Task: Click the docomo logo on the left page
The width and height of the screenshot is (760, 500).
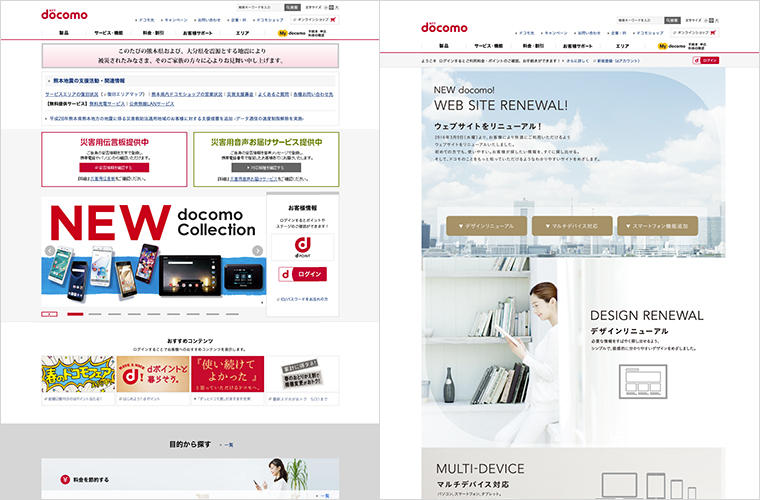Action: tap(64, 14)
